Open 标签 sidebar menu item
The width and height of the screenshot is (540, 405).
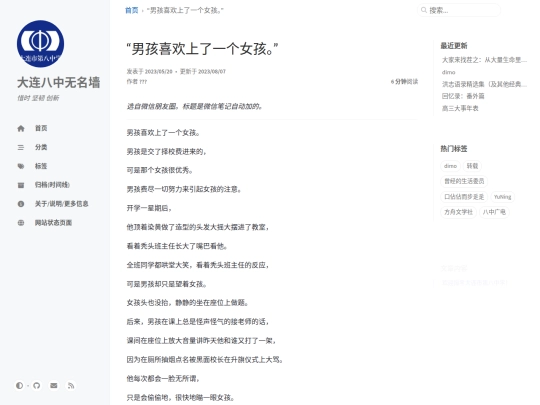coord(41,166)
